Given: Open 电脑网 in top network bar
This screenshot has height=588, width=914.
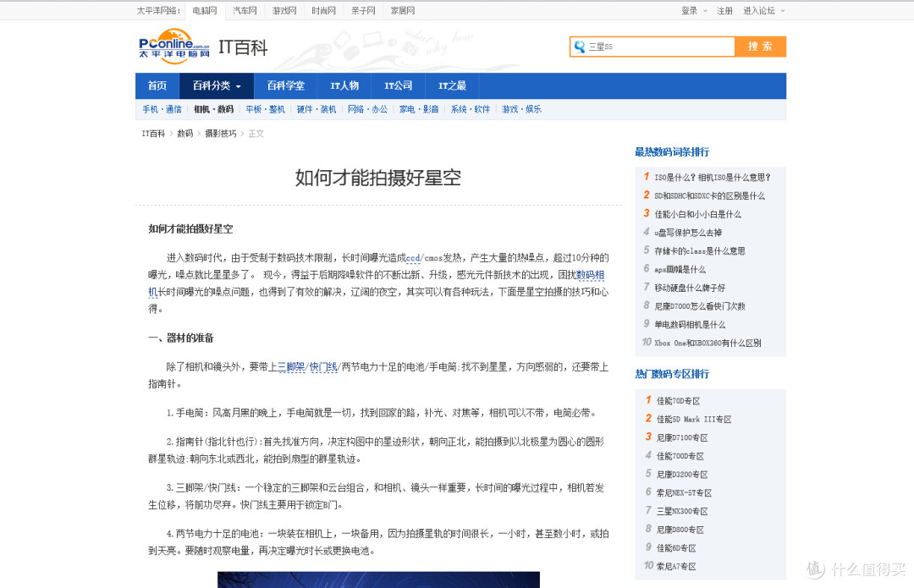Looking at the screenshot, I should [x=205, y=10].
